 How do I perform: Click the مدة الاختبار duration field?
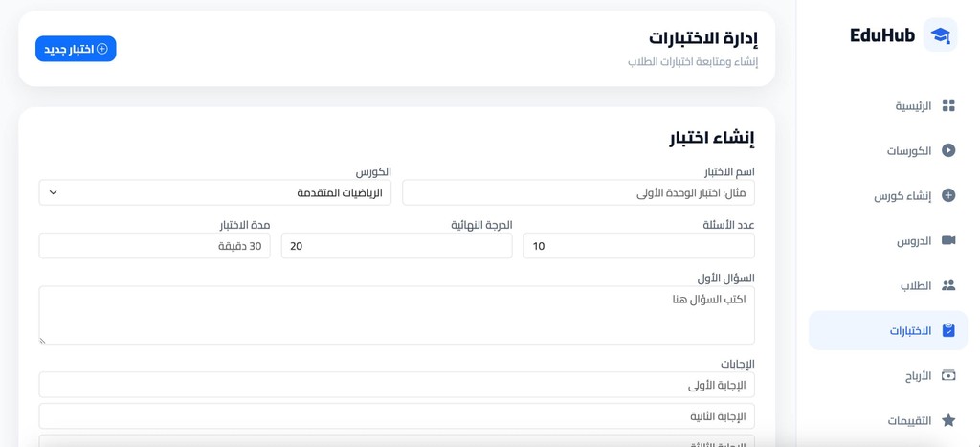tap(154, 246)
